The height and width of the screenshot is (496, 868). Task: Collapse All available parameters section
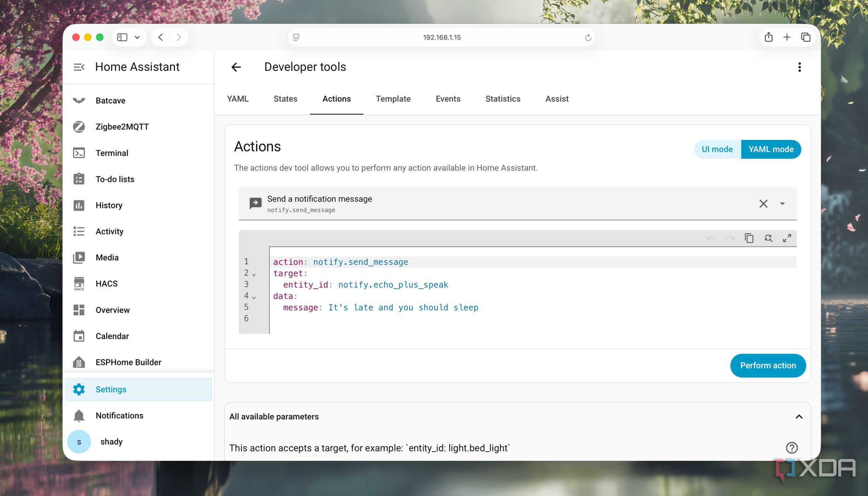click(x=799, y=417)
